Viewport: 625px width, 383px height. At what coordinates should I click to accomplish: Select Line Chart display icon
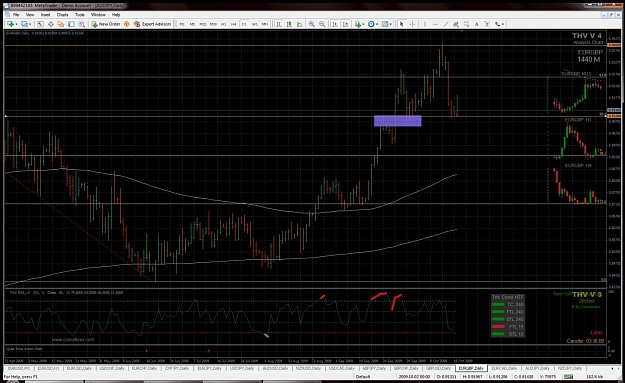300,24
